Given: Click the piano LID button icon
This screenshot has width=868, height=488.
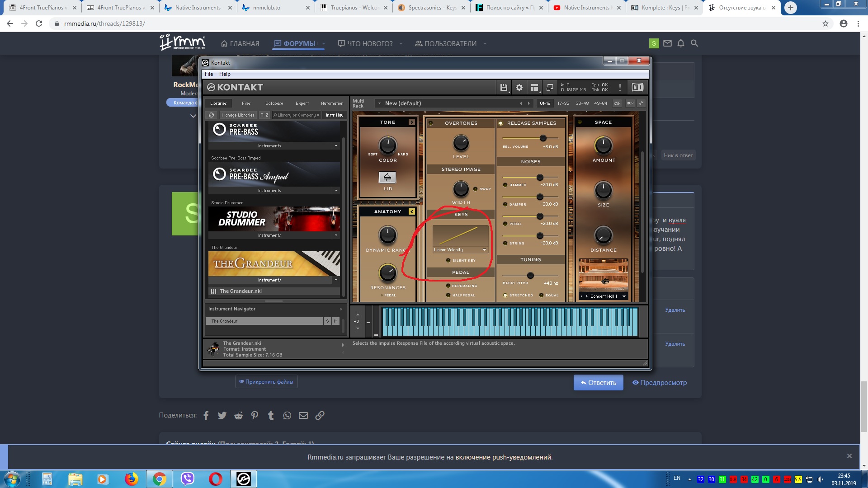Looking at the screenshot, I should tap(387, 178).
